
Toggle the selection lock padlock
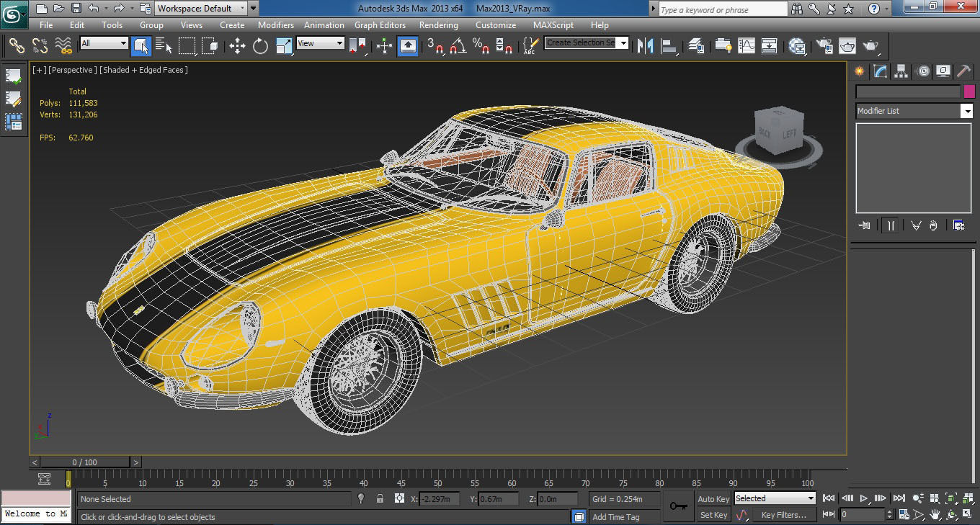380,498
